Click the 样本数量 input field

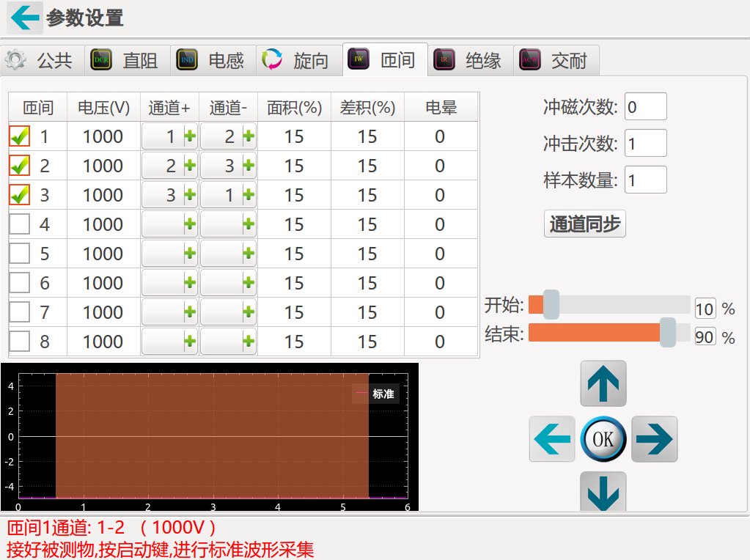pyautogui.click(x=645, y=180)
